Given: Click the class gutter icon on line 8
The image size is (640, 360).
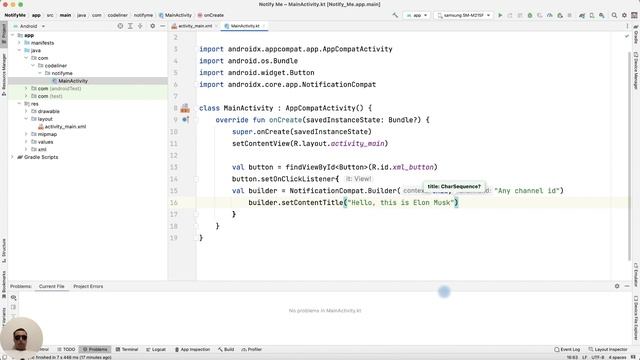Looking at the screenshot, I should (x=185, y=108).
